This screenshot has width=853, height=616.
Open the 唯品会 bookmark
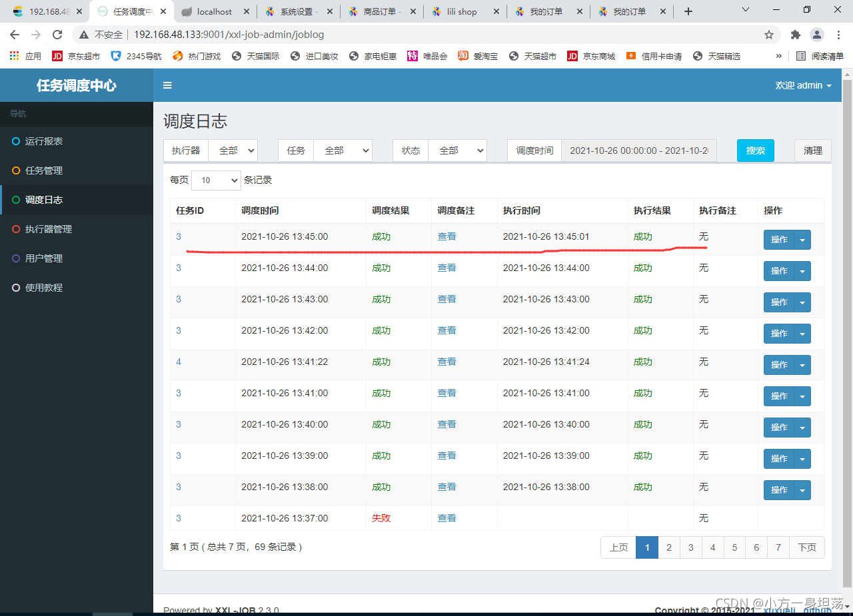click(427, 56)
